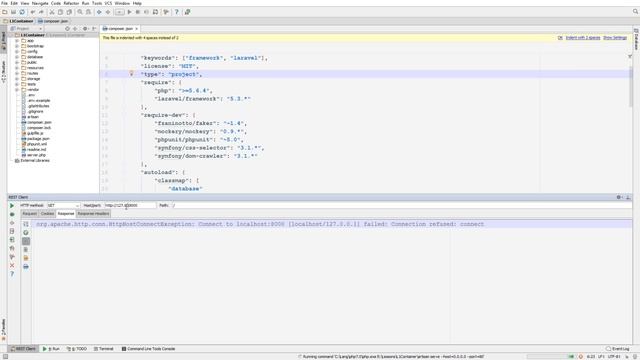Click the Cut scissors icon
The height and width of the screenshot is (360, 640).
click(52, 12)
